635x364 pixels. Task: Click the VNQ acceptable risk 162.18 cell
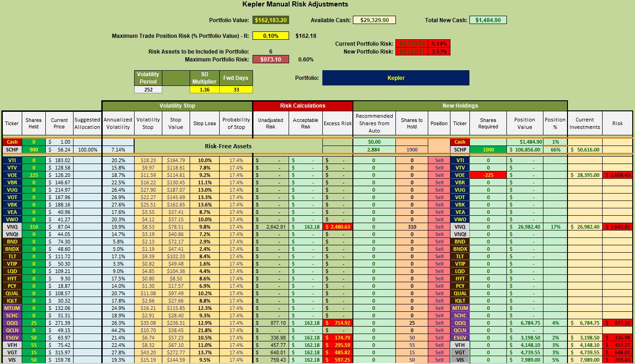click(306, 227)
